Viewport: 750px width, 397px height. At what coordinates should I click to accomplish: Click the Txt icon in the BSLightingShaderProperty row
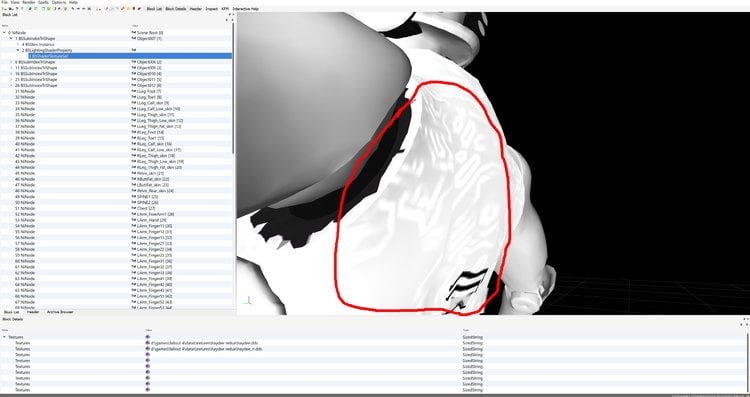point(133,50)
